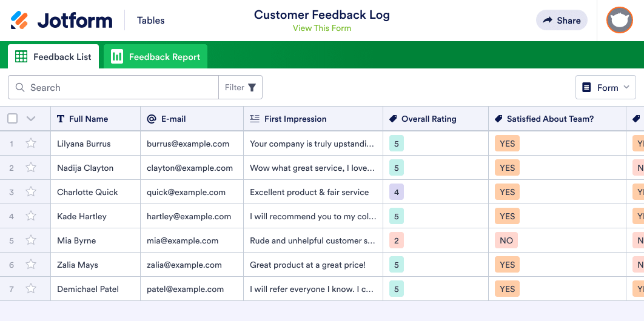Viewport: 644px width, 321px height.
Task: Star the Mia Byrne row
Action: [x=31, y=240]
